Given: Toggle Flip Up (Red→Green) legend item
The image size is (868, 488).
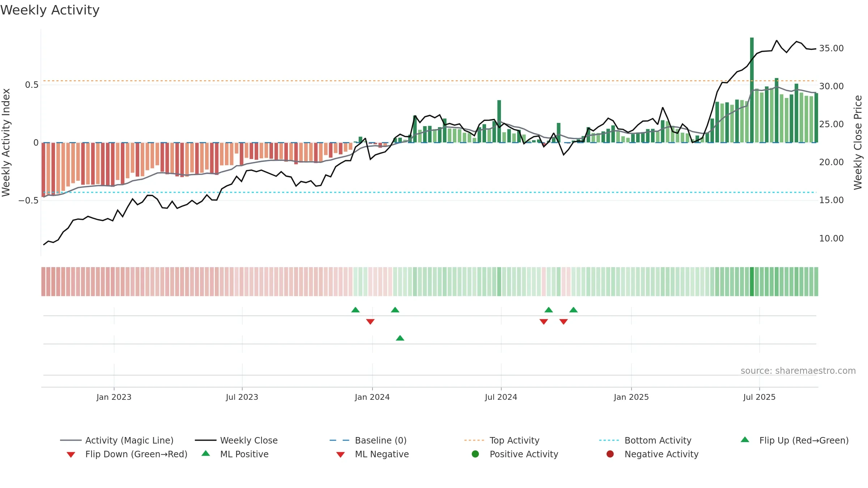Looking at the screenshot, I should pos(794,440).
